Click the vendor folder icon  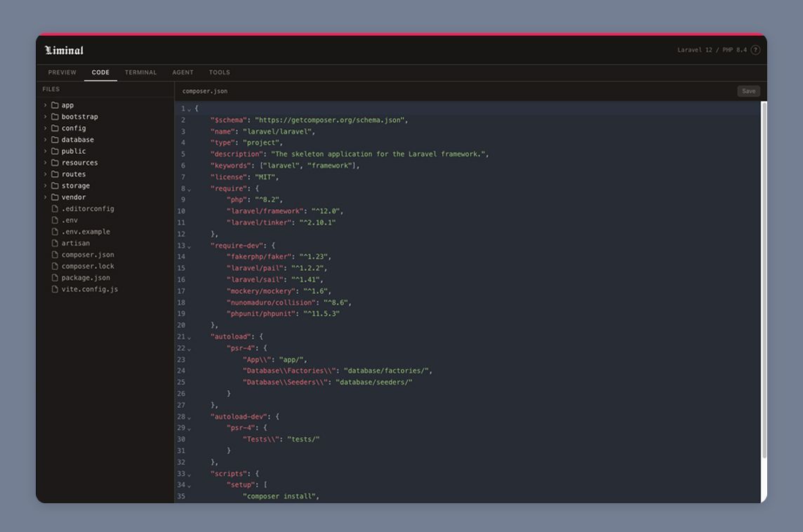pyautogui.click(x=55, y=197)
